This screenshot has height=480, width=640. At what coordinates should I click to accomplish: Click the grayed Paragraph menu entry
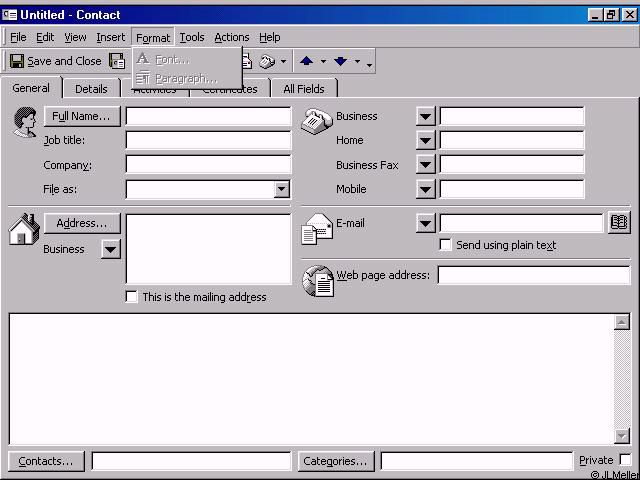pyautogui.click(x=187, y=78)
